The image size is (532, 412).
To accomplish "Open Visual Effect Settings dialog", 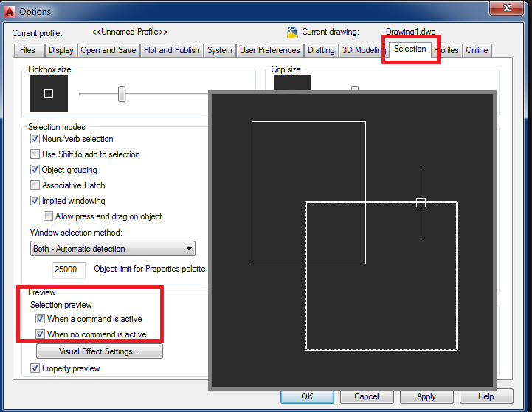I will click(100, 351).
